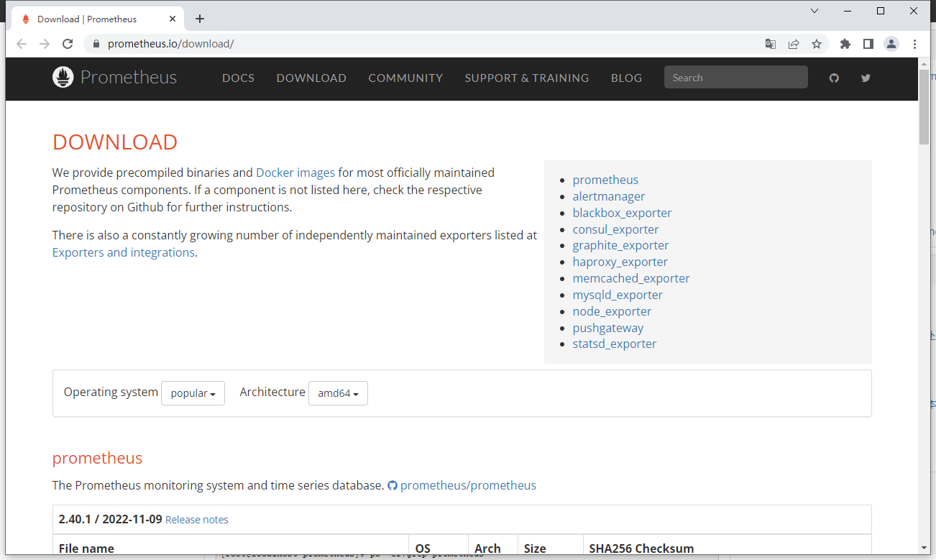The width and height of the screenshot is (936, 560).
Task: Click the tab search chevron in title bar
Action: point(815,11)
